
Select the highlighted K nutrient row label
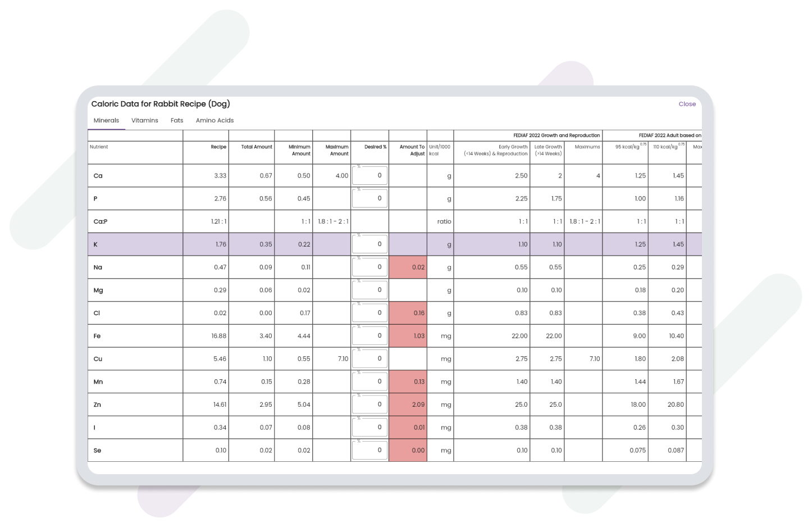point(96,244)
